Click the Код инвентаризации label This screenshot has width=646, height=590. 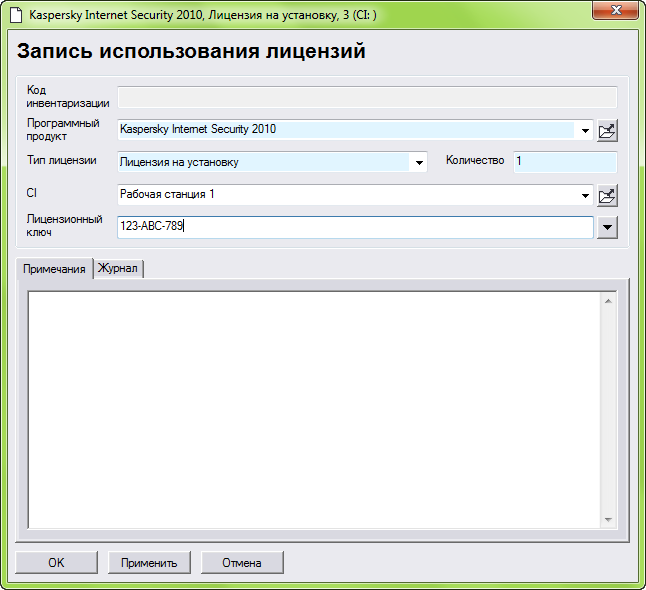click(68, 96)
